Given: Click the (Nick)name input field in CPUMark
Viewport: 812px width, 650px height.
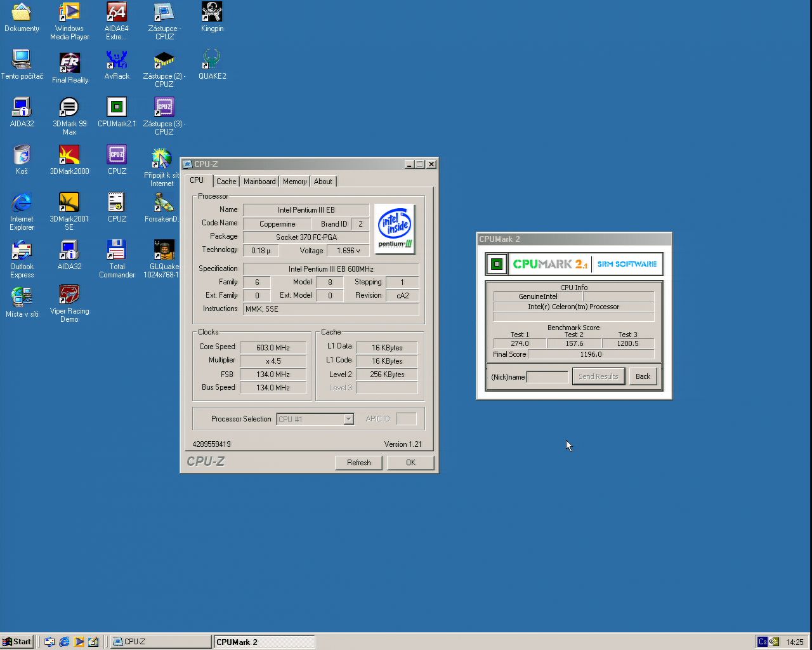Looking at the screenshot, I should pyautogui.click(x=547, y=377).
